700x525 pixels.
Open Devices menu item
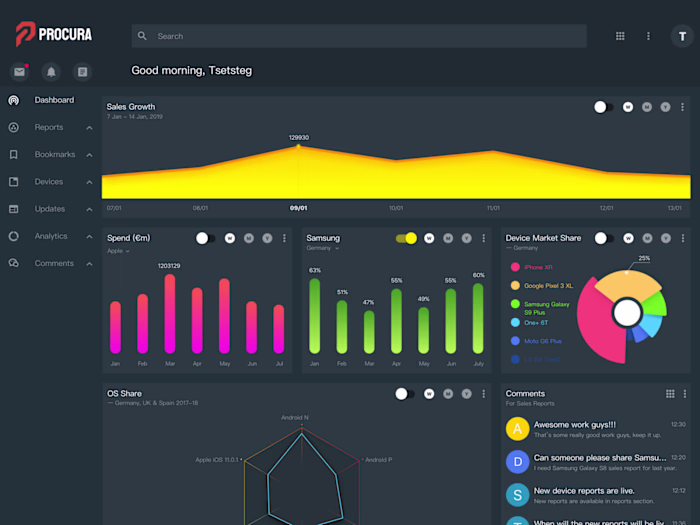[49, 182]
